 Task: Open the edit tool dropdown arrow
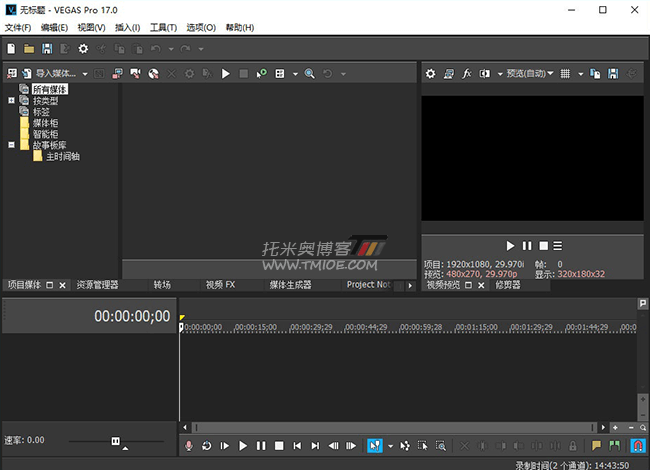coord(390,446)
